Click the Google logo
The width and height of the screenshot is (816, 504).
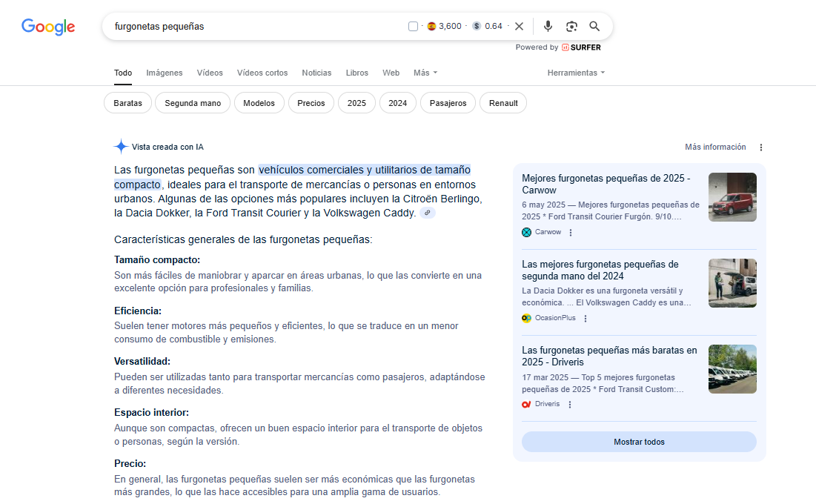(48, 27)
